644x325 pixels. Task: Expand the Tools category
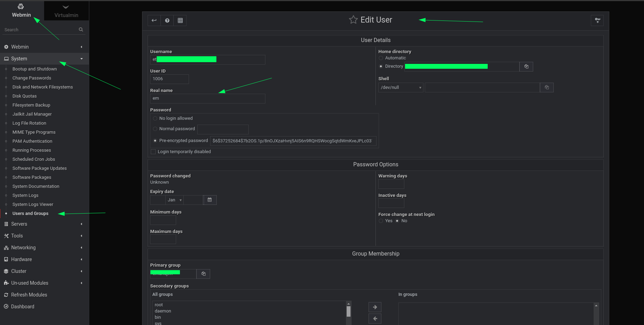click(44, 236)
